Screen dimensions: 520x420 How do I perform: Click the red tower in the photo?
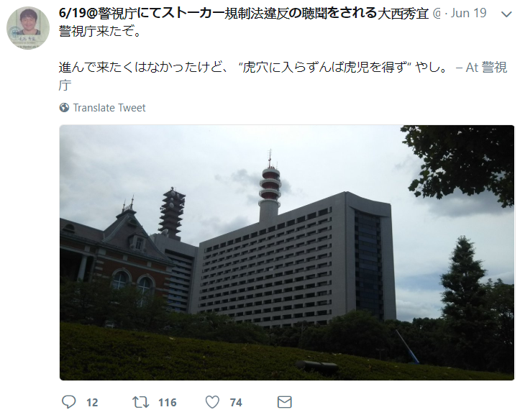270,186
